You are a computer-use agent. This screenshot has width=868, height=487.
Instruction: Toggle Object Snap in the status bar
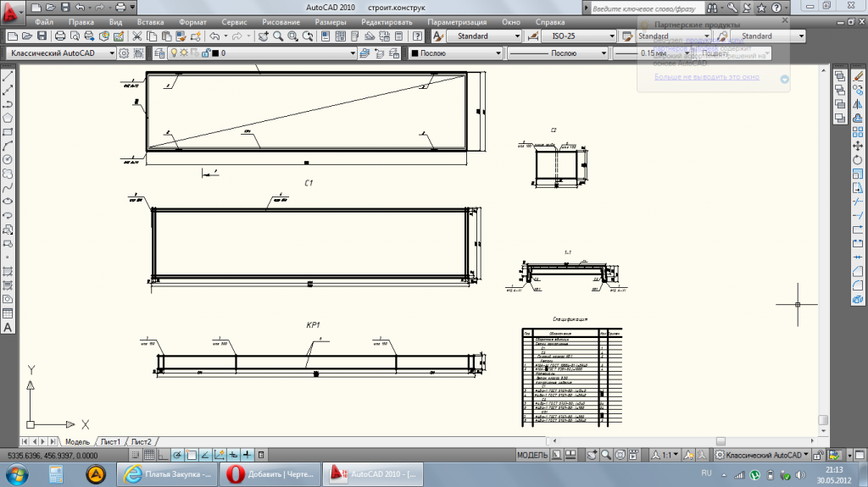click(192, 455)
